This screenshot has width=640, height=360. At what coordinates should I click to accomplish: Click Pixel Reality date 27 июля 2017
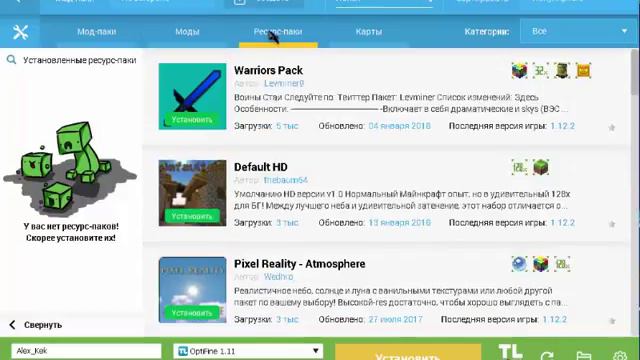(x=396, y=320)
